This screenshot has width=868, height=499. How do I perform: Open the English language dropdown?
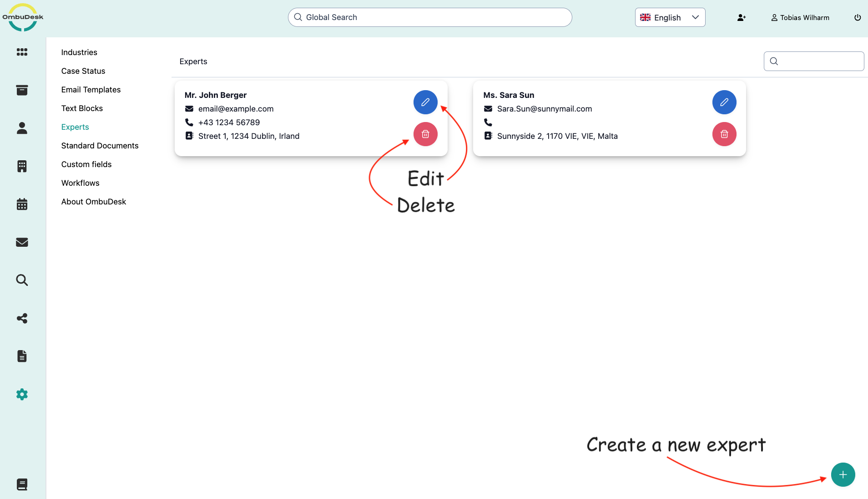[670, 17]
